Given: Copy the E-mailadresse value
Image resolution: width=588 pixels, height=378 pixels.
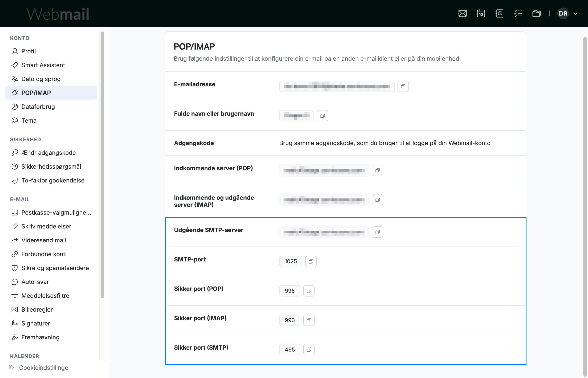Looking at the screenshot, I should [x=403, y=86].
